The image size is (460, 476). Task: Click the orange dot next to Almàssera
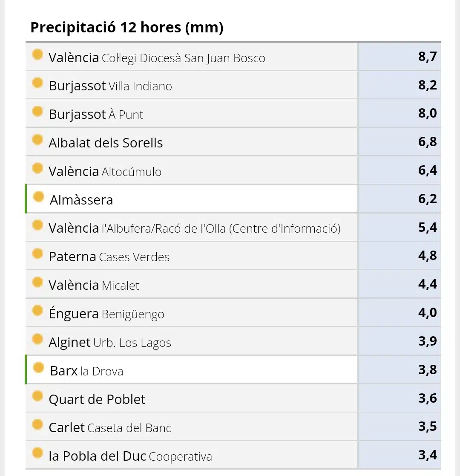(39, 197)
